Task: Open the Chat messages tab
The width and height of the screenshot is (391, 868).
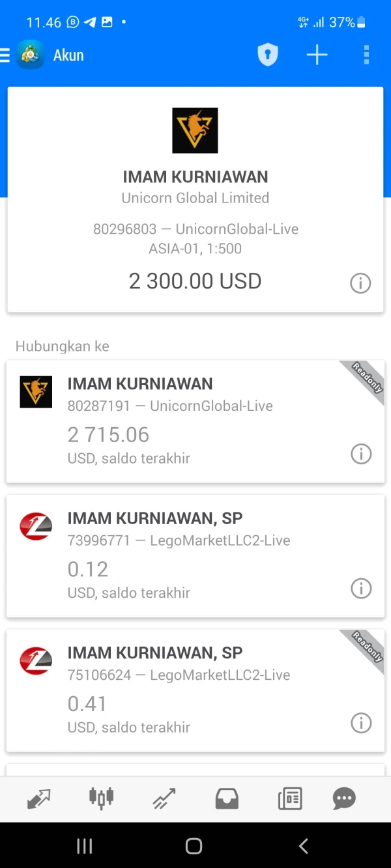Action: click(x=344, y=798)
